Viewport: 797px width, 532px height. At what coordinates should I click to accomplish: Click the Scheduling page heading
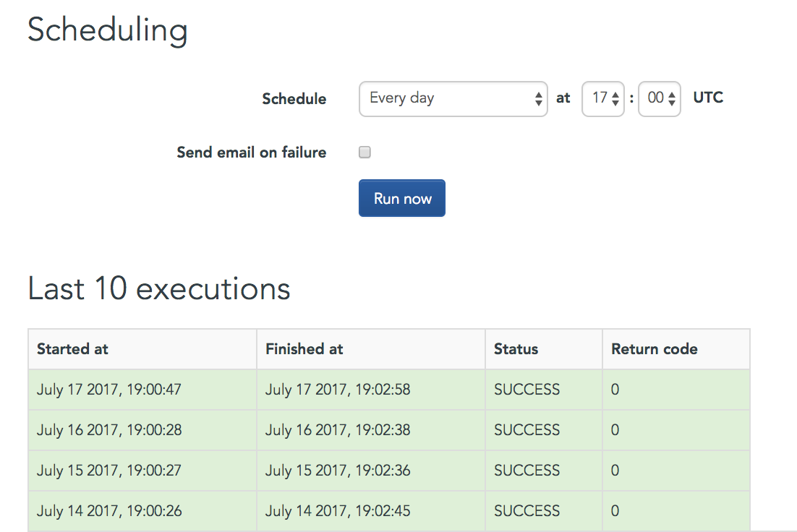[x=107, y=30]
